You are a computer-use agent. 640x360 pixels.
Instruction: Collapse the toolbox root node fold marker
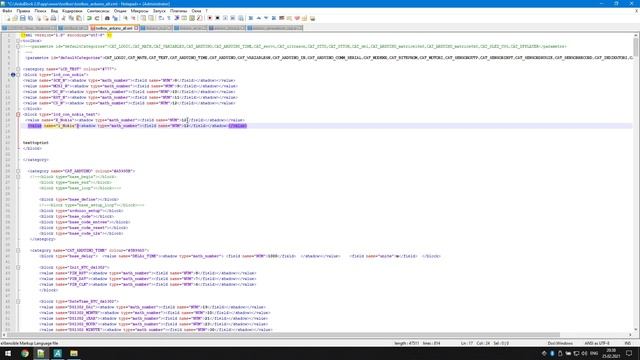coord(18,41)
